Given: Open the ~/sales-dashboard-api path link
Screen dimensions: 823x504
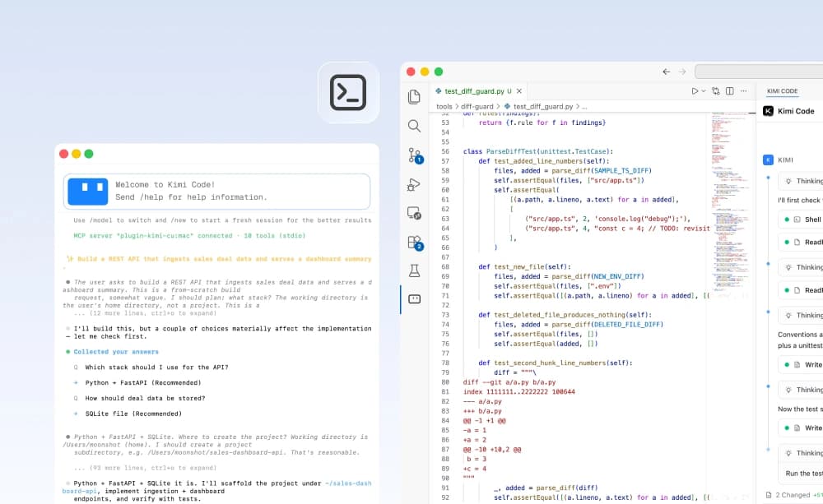Looking at the screenshot, I should (348, 483).
